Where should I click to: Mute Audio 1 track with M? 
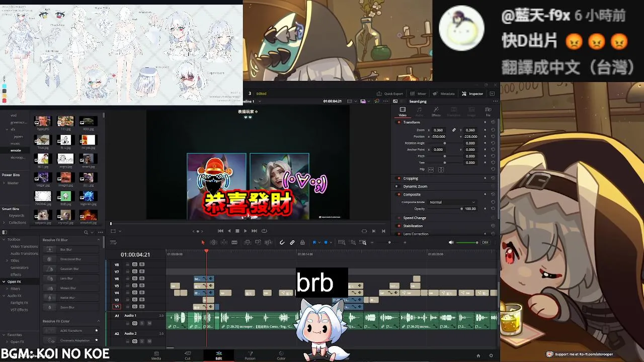[x=149, y=323]
